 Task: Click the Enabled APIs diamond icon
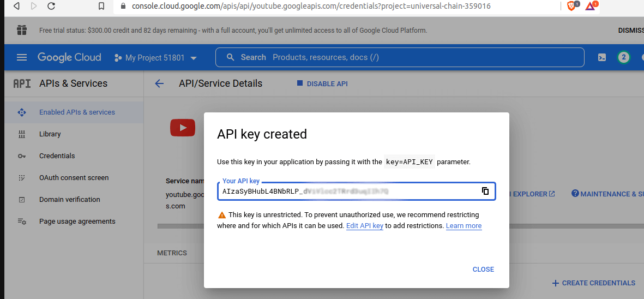coord(22,112)
